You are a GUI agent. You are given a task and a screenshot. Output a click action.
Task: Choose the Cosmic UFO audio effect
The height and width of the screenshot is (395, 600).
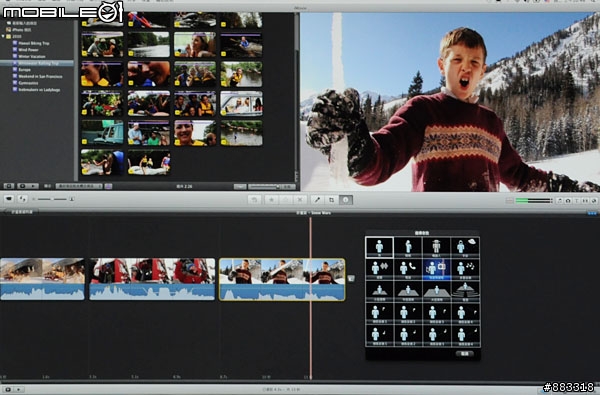pos(465,247)
